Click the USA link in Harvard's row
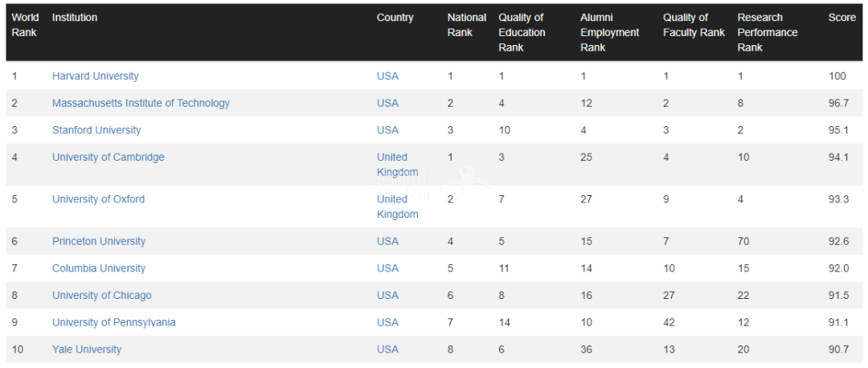The image size is (868, 368). pyautogui.click(x=387, y=76)
